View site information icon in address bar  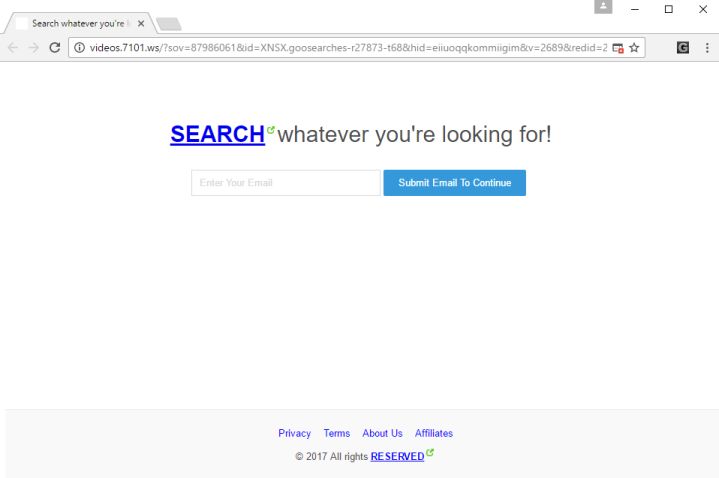tap(79, 48)
